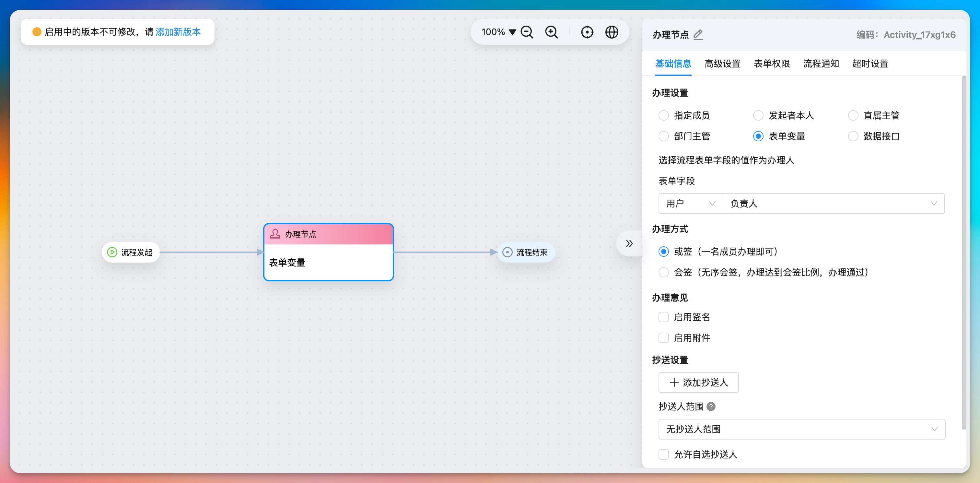Click the info icon in the version banner
Viewport: 980px width, 483px height.
37,32
